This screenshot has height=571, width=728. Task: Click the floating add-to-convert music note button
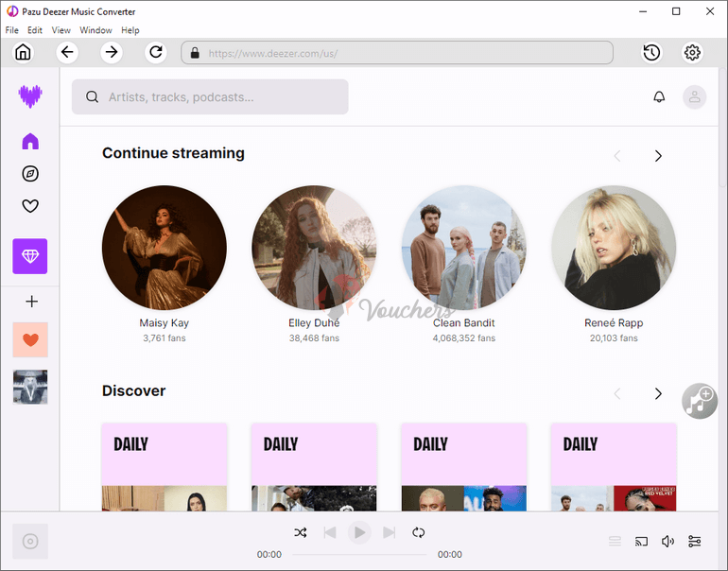coord(700,401)
